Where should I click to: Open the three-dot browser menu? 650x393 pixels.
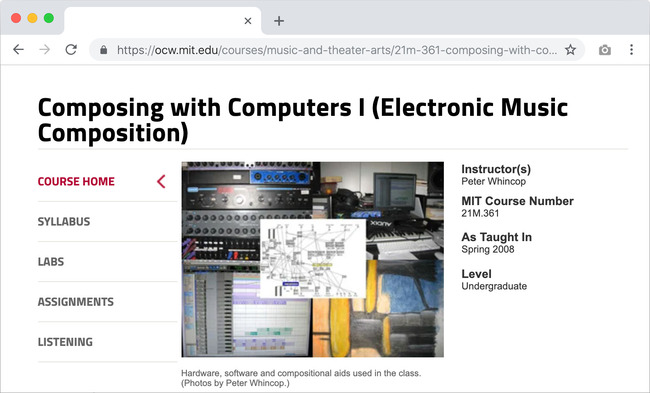[631, 50]
